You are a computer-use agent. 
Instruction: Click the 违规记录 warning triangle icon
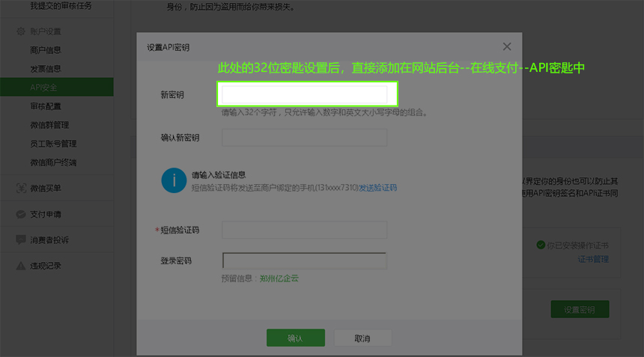[21, 266]
